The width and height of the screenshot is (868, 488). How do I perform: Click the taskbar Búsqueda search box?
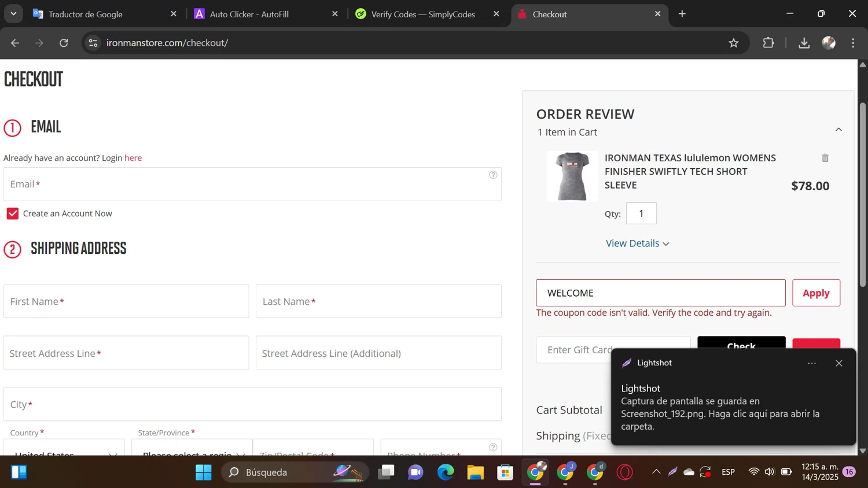(x=295, y=472)
